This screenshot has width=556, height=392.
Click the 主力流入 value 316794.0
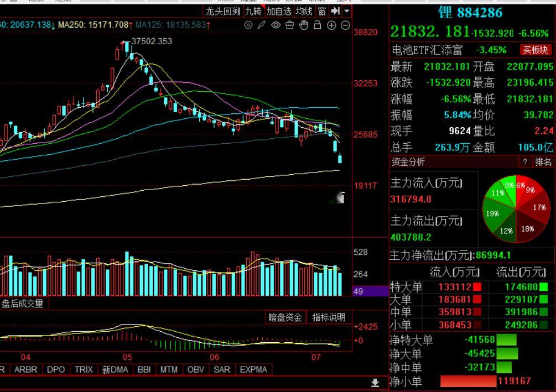pos(411,199)
